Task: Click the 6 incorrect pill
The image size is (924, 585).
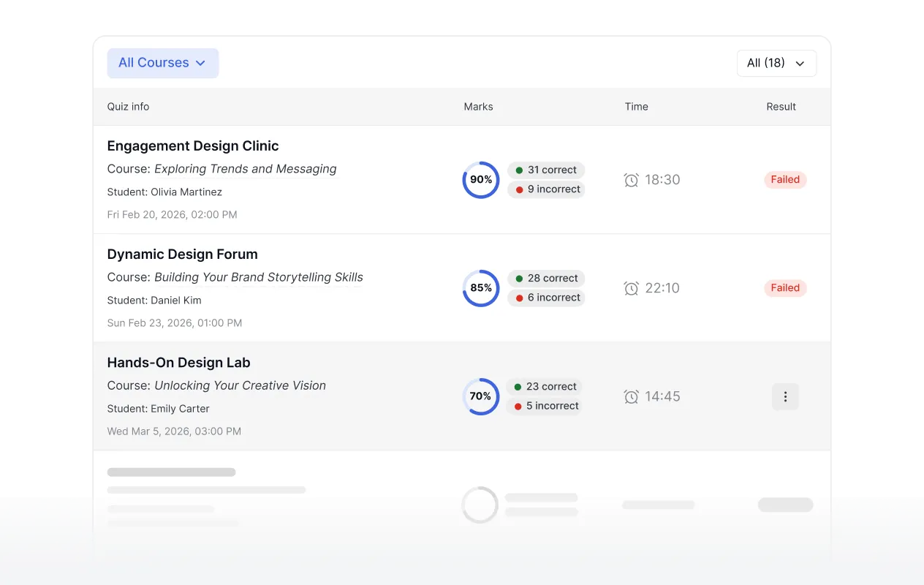Action: click(546, 298)
